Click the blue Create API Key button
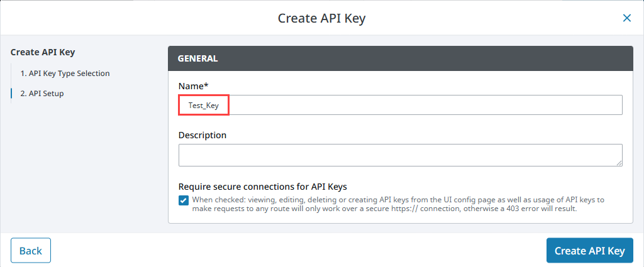 (589, 251)
